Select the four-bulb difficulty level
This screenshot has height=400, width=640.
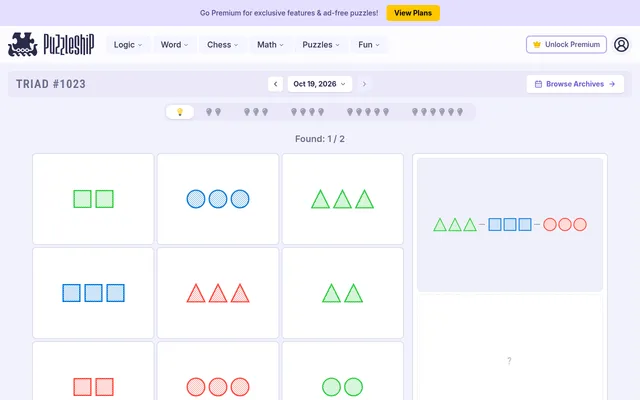307,112
